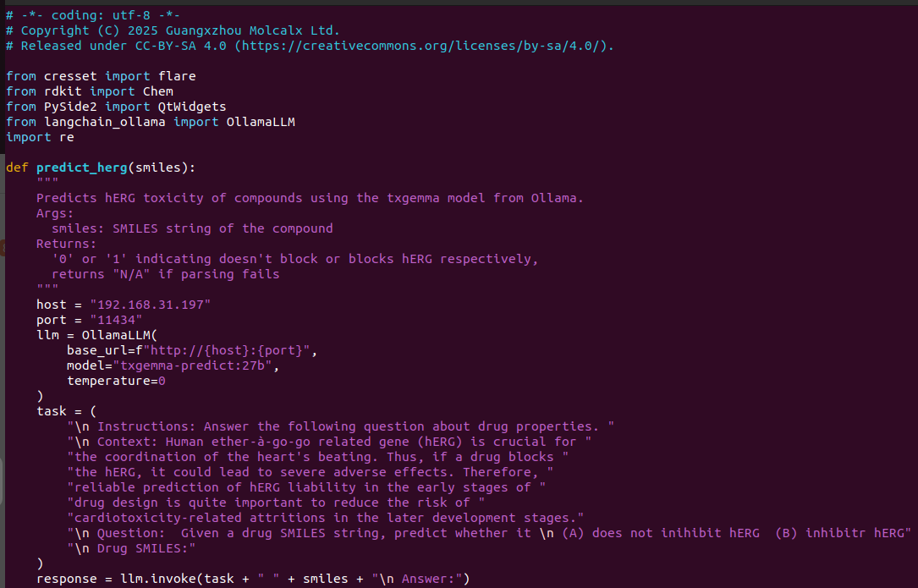
Task: Click flare in the cresset import
Action: [177, 76]
